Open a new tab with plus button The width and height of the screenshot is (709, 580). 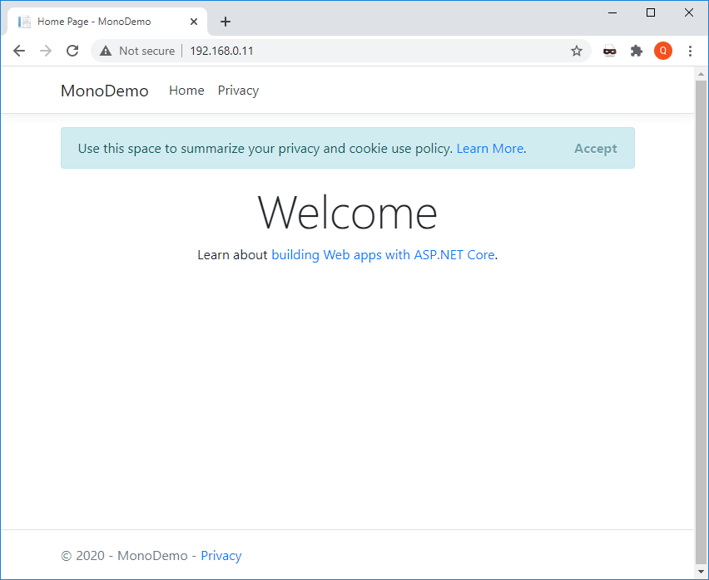tap(226, 21)
